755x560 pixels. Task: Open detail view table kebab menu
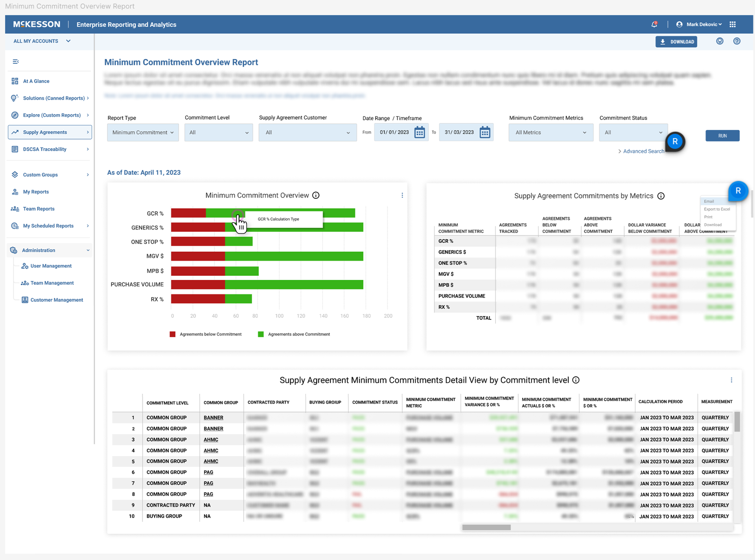point(731,380)
